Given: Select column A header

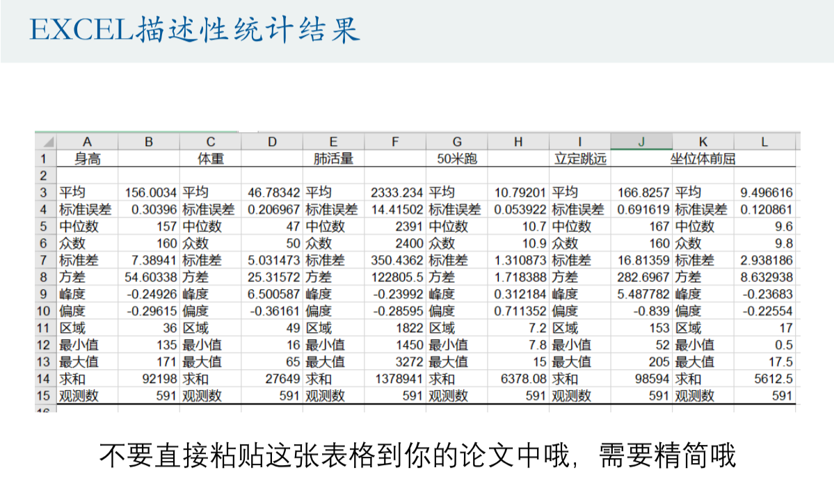Looking at the screenshot, I should coord(87,142).
